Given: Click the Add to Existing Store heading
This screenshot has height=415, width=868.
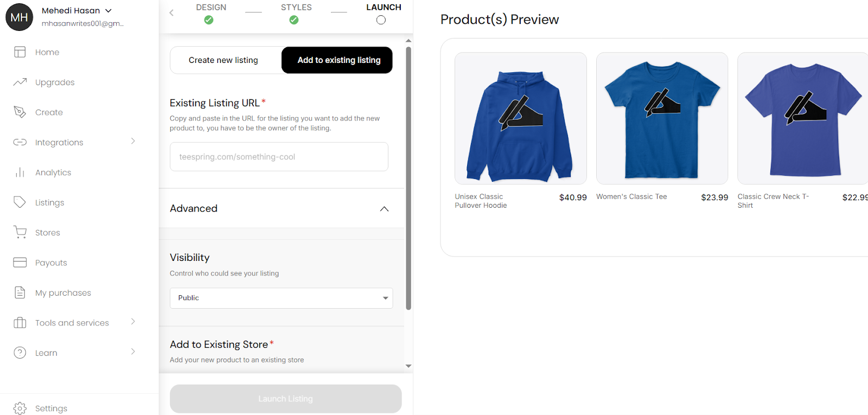Looking at the screenshot, I should (x=219, y=344).
